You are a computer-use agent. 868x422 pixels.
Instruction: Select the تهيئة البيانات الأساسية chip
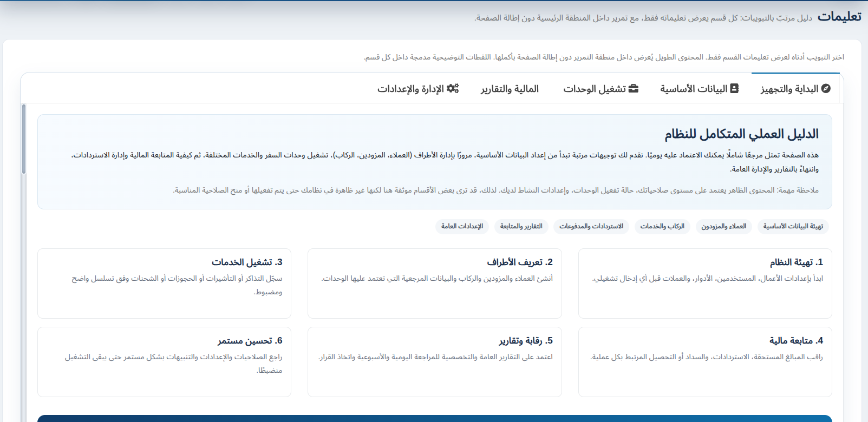793,226
